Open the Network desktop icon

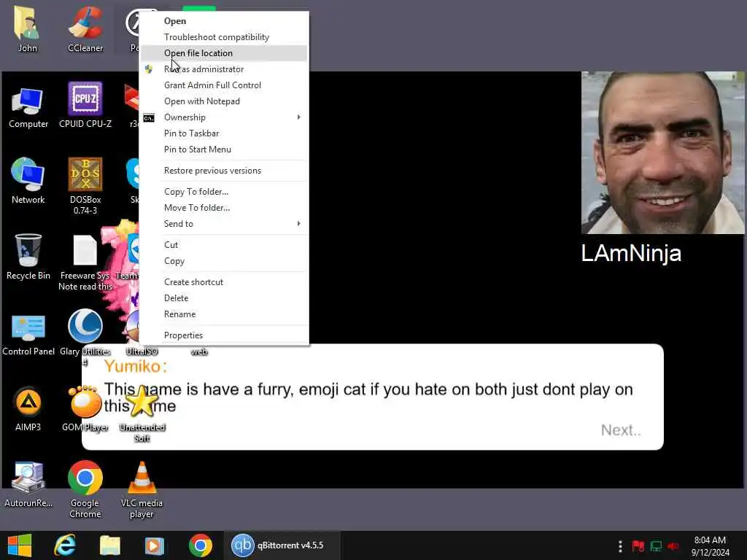[x=28, y=181]
